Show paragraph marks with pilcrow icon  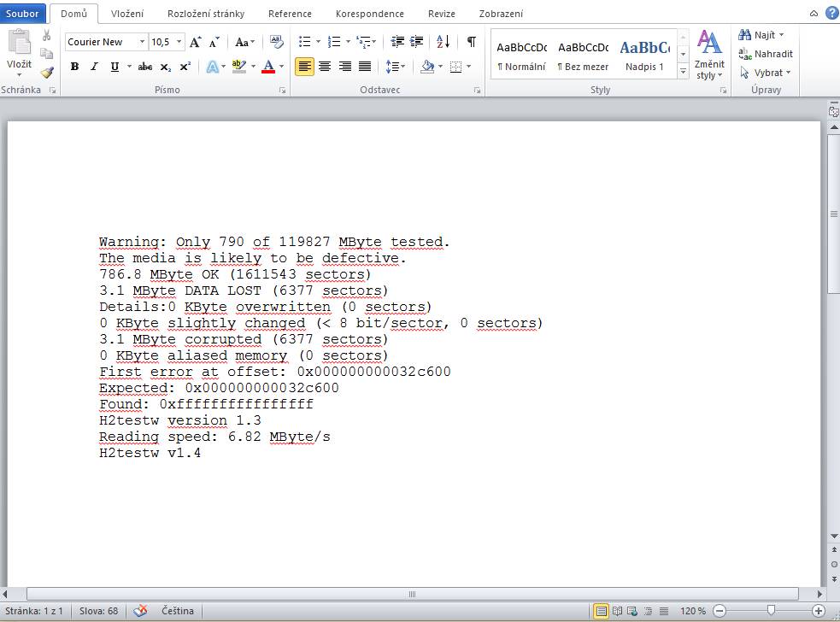pos(472,42)
